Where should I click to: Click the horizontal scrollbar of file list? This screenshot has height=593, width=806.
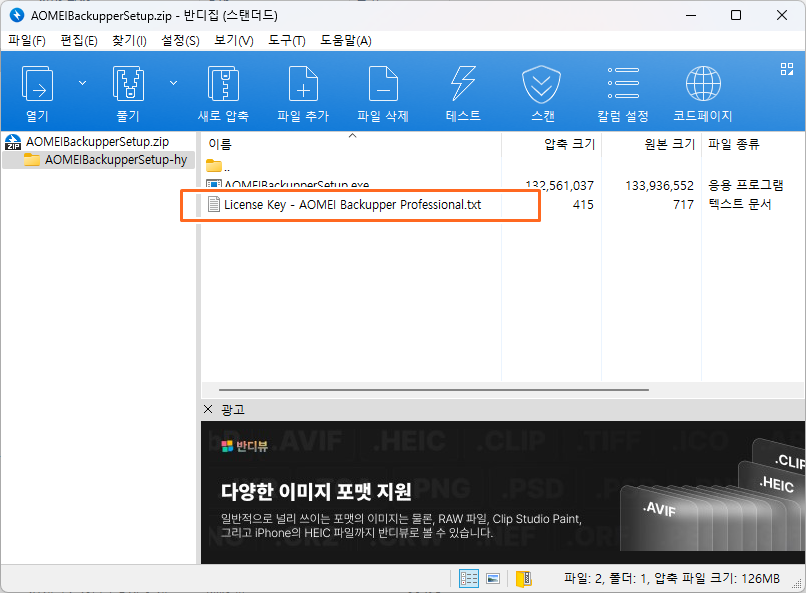[433, 390]
